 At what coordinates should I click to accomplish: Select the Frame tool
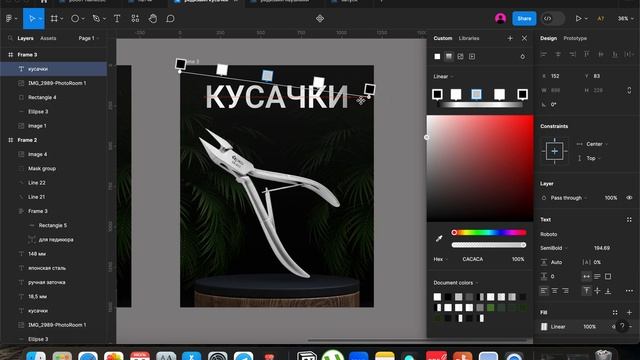coord(54,18)
